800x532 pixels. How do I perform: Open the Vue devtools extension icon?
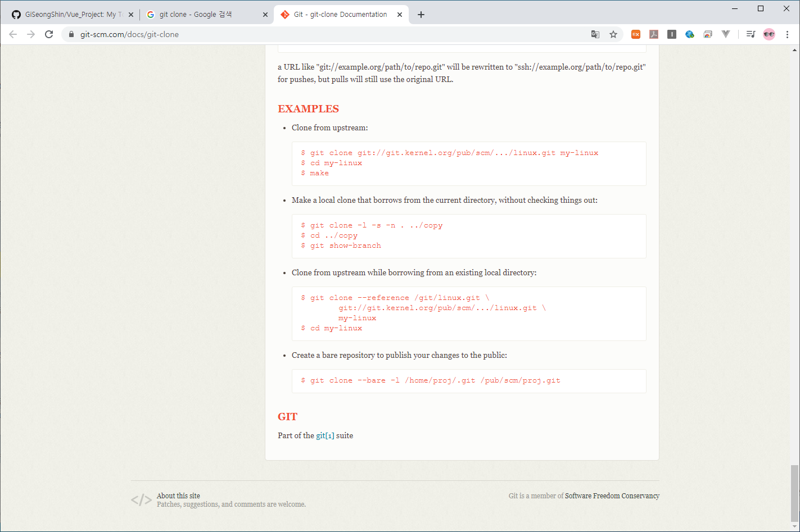pos(726,34)
